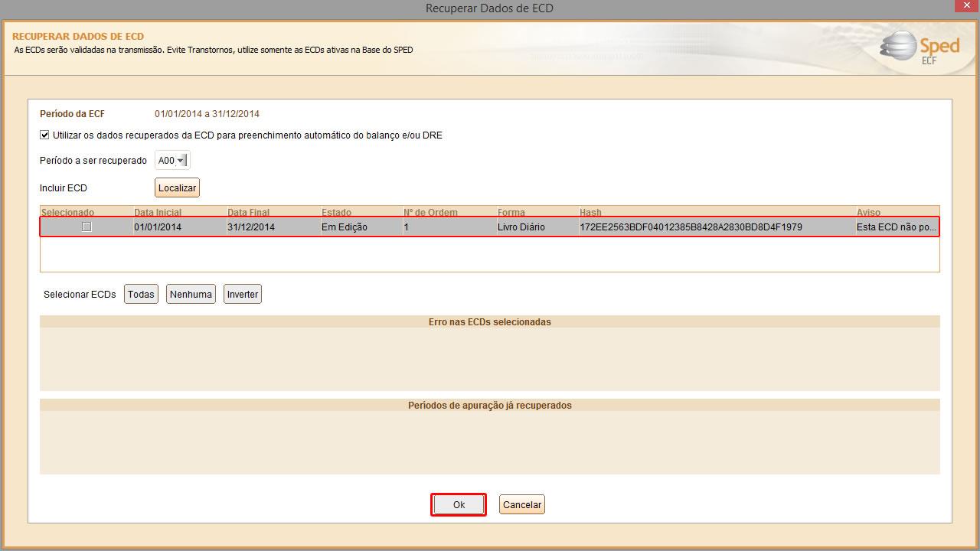
Task: Click the Sped ECF logo
Action: tap(919, 47)
